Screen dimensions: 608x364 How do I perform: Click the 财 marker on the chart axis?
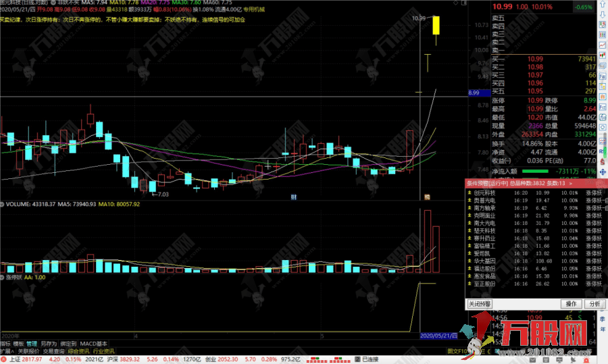point(294,197)
